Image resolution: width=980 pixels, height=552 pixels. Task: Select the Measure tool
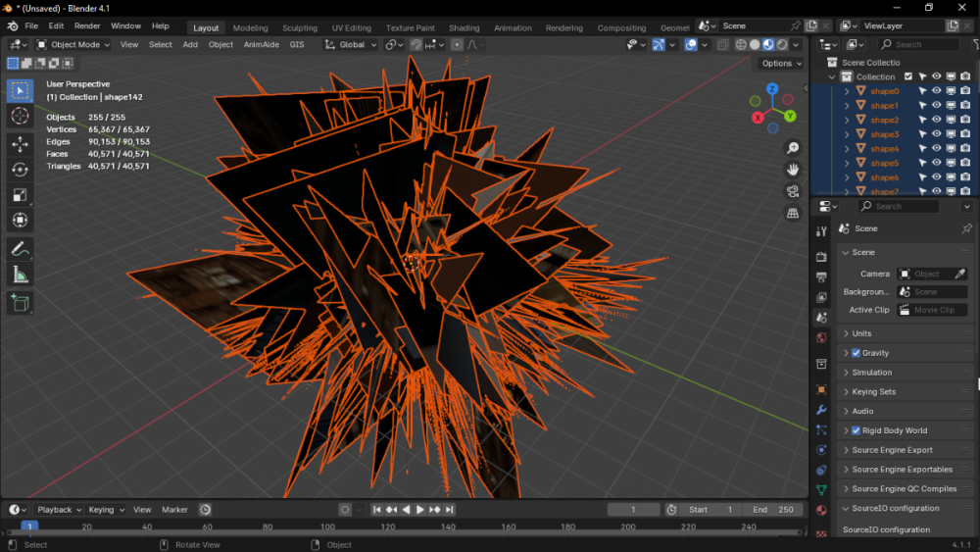click(20, 276)
